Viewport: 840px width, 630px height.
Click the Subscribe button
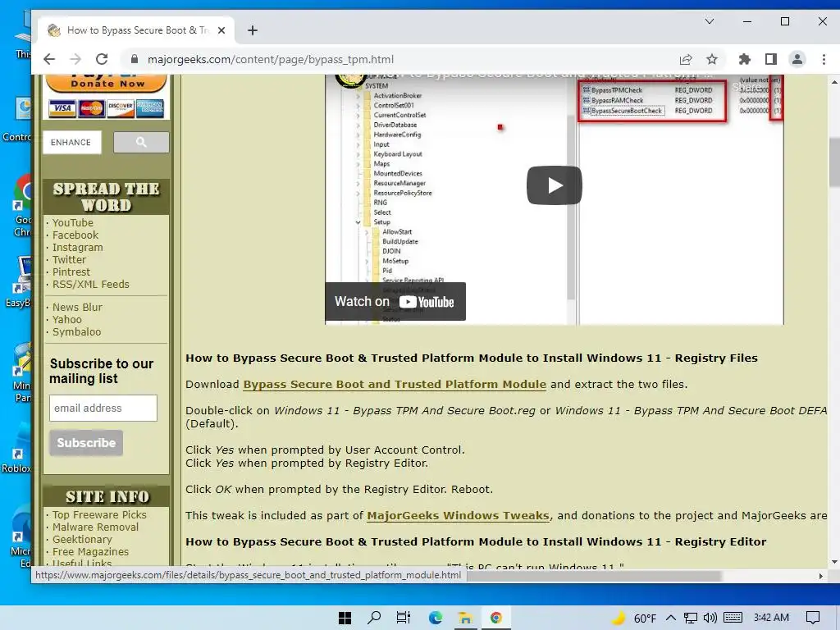pyautogui.click(x=86, y=443)
